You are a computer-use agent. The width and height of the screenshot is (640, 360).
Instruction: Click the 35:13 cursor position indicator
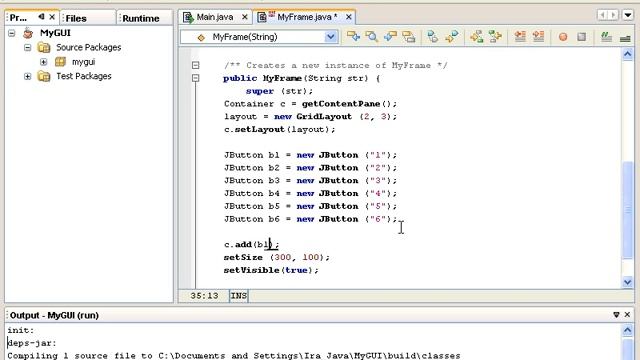(204, 296)
